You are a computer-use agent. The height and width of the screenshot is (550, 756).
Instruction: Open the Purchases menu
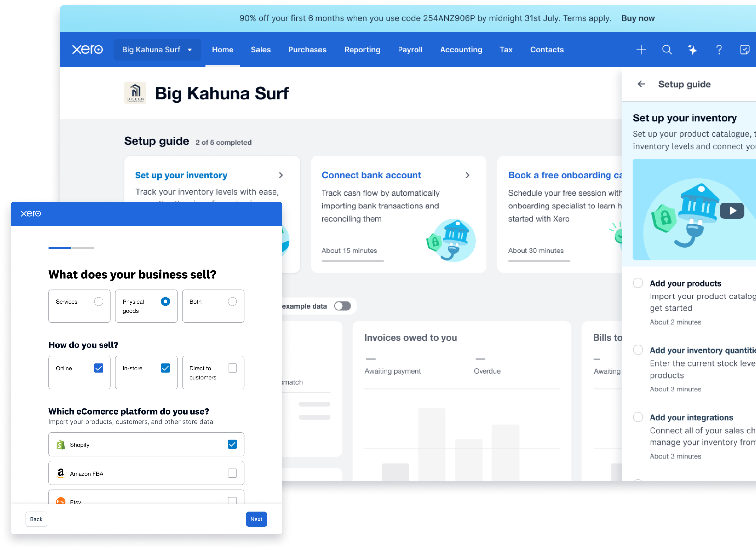(307, 50)
